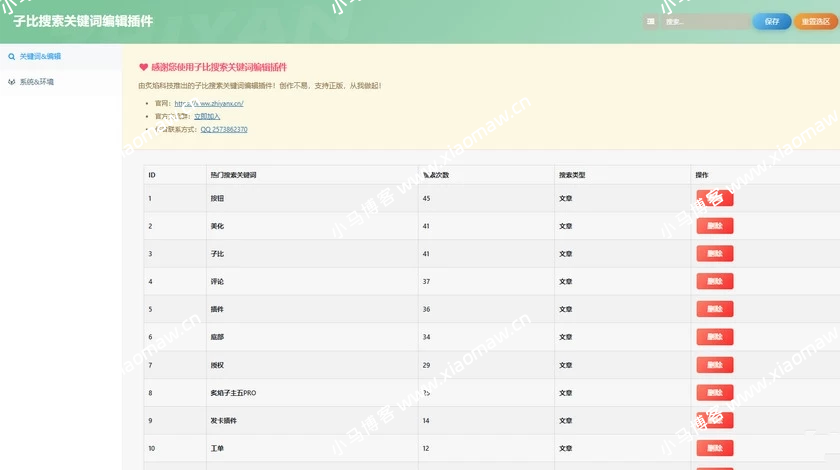Image resolution: width=840 pixels, height=470 pixels.
Task: Click the expand-all list icon beside search
Action: [x=651, y=21]
